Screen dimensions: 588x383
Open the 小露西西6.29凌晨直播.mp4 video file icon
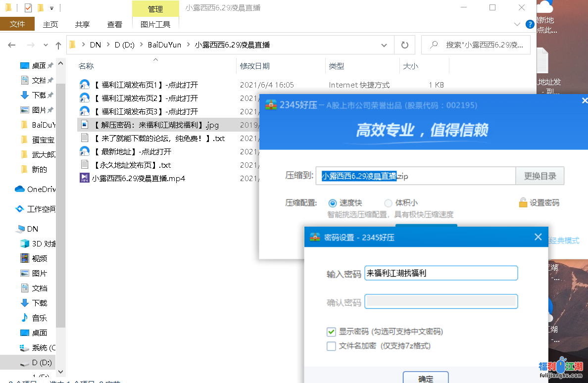click(84, 178)
